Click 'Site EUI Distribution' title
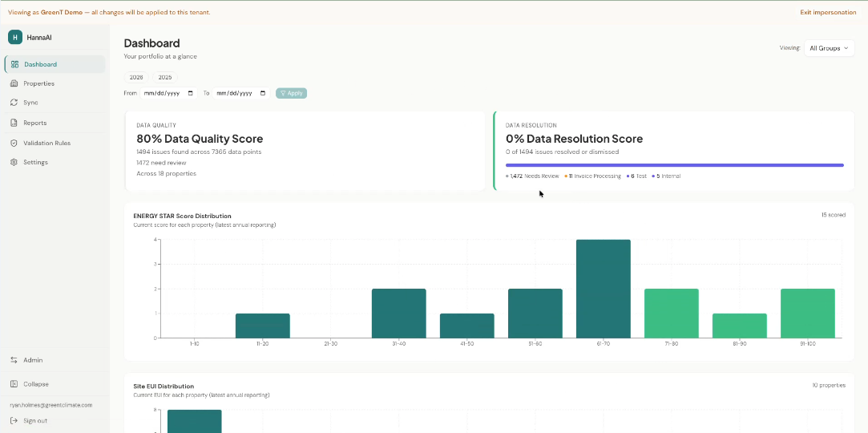Viewport: 868px width, 433px height. (x=164, y=386)
